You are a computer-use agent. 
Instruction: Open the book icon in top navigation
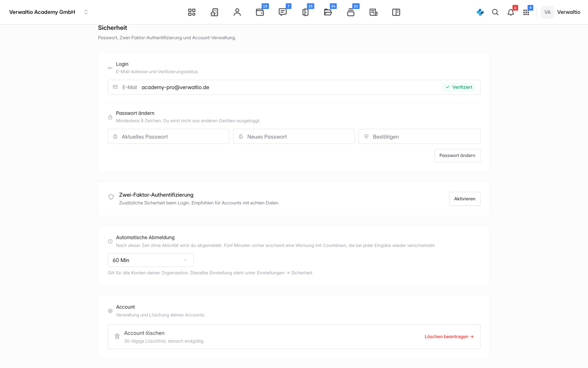pyautogui.click(x=396, y=12)
